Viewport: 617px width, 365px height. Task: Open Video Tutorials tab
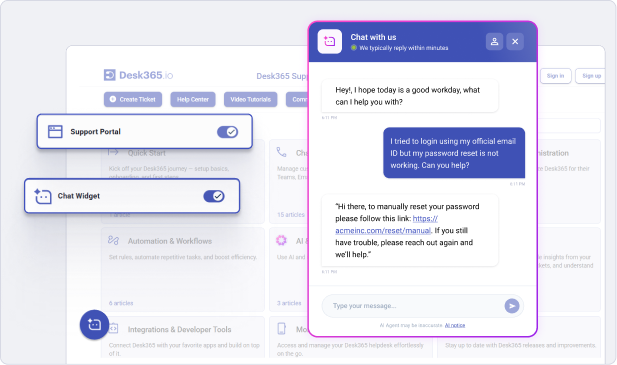(251, 100)
